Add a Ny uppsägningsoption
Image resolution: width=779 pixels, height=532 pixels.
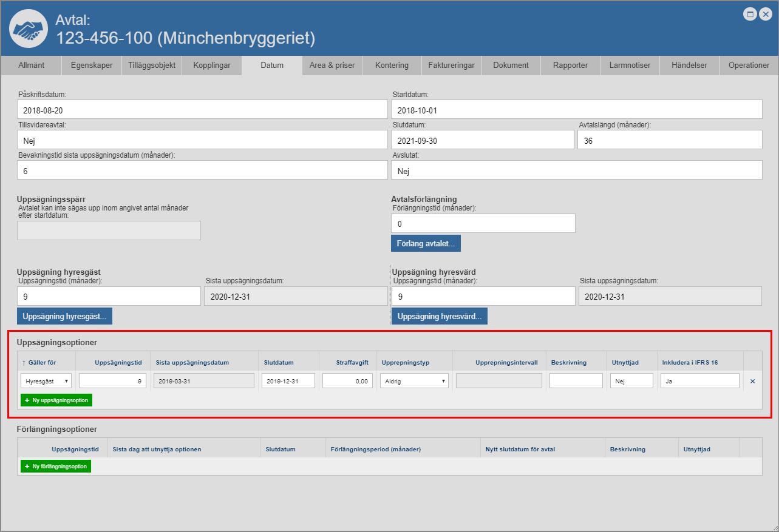coord(56,400)
